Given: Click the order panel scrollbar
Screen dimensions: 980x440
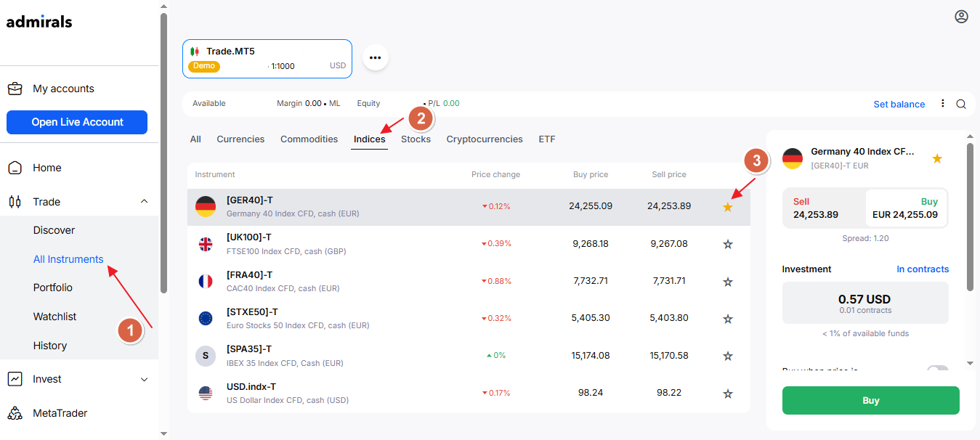Looking at the screenshot, I should pos(970,217).
